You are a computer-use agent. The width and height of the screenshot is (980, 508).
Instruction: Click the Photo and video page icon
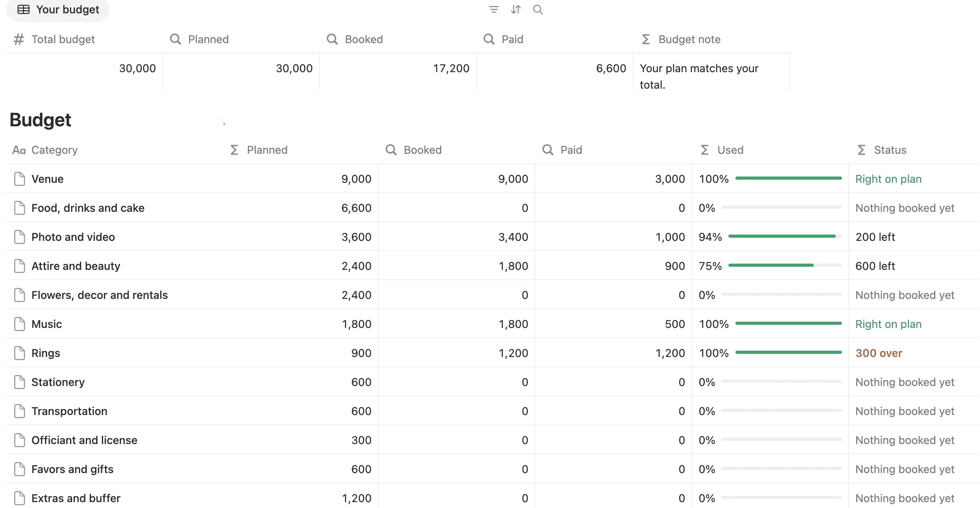point(20,237)
